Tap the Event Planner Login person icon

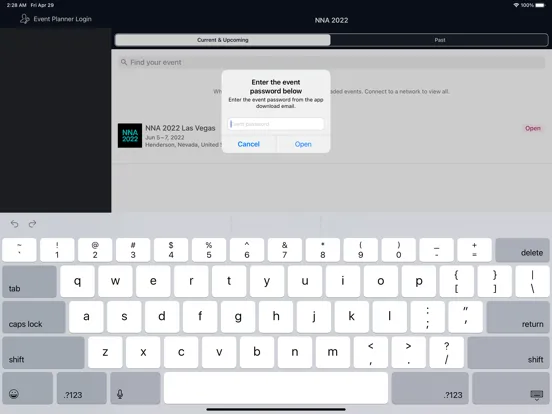click(x=25, y=19)
